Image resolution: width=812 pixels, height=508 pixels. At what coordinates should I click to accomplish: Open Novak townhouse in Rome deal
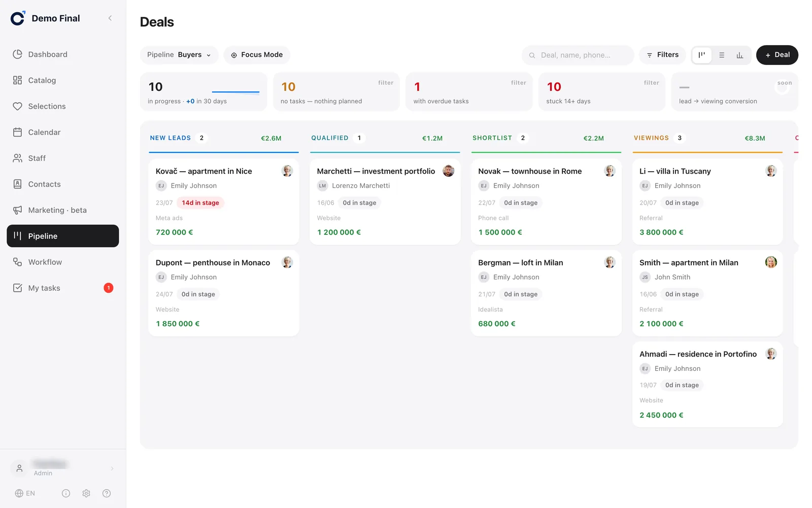tap(546, 202)
